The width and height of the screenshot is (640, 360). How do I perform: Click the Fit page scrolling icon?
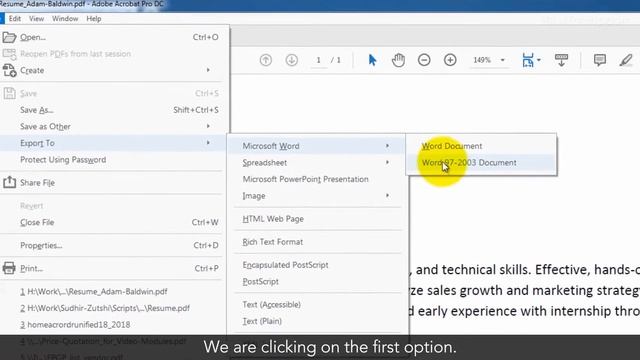pos(528,60)
